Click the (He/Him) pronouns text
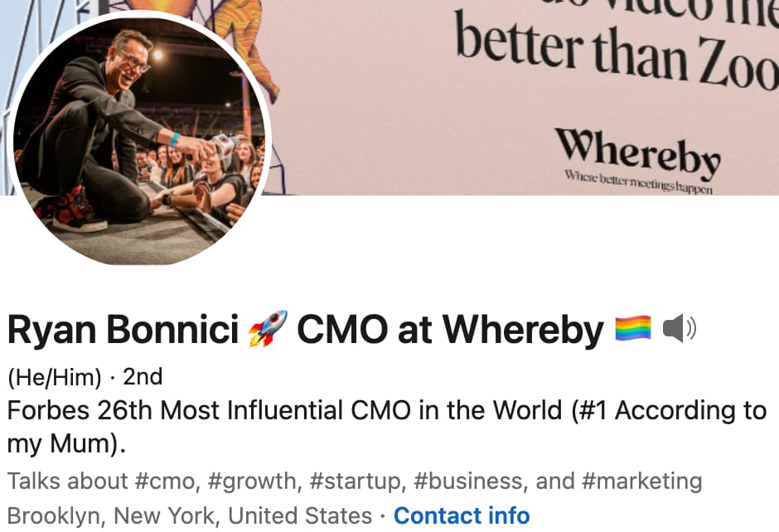Screen dimensions: 779x532 click(x=55, y=378)
